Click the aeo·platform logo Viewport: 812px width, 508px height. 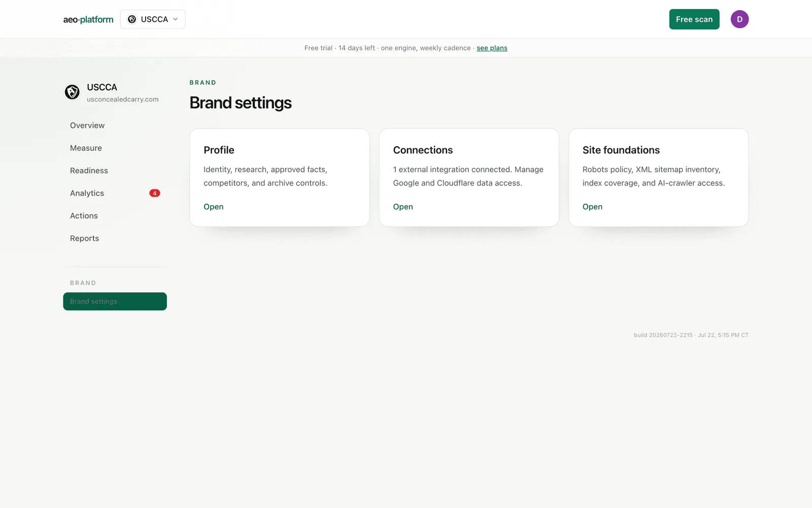[88, 19]
